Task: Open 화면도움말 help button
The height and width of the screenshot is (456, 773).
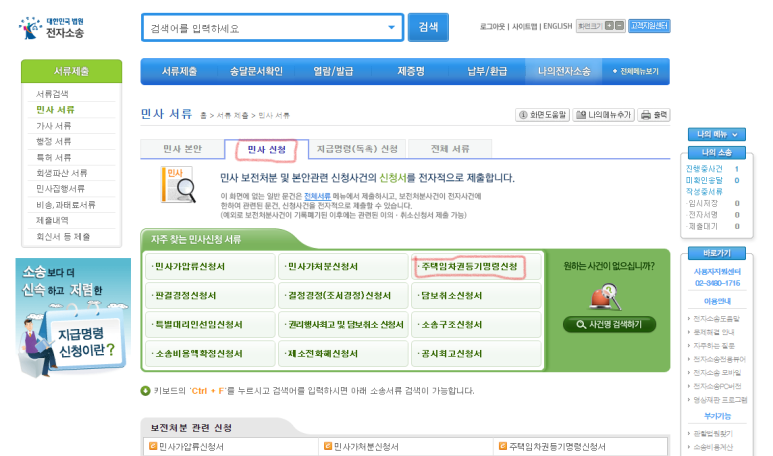Action: point(543,115)
